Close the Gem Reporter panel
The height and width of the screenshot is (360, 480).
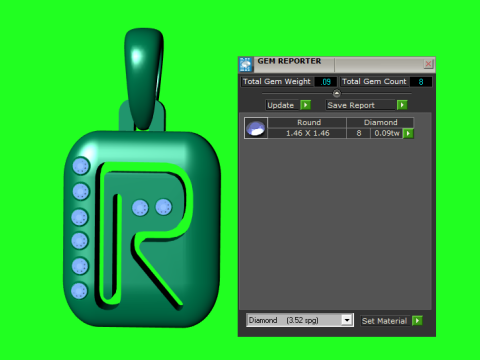(428, 64)
